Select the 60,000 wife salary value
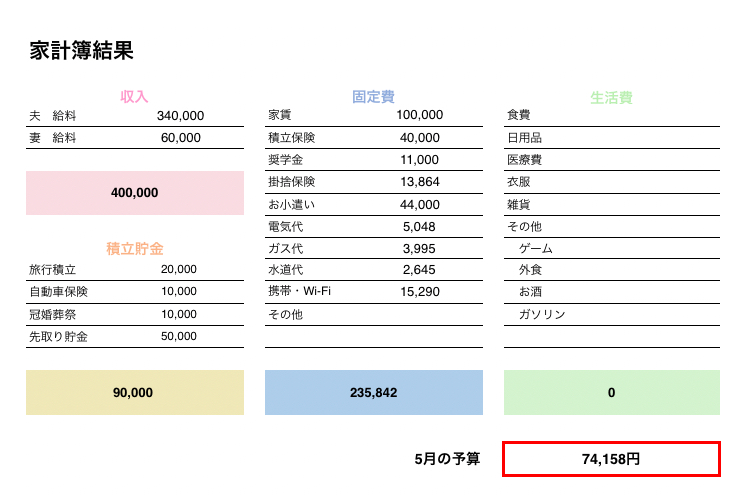This screenshot has height=500, width=750. [180, 138]
